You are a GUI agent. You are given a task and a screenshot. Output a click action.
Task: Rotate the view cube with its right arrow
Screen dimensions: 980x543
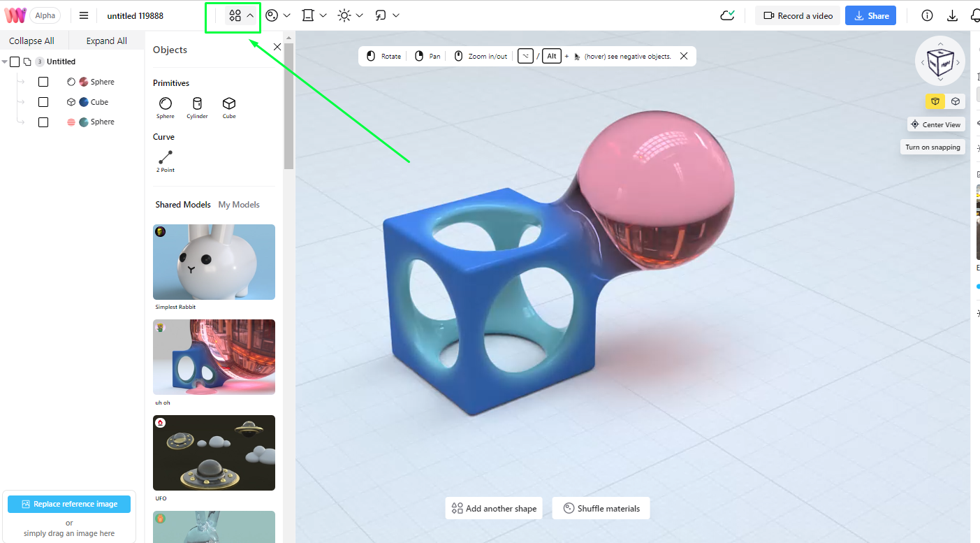coord(958,62)
